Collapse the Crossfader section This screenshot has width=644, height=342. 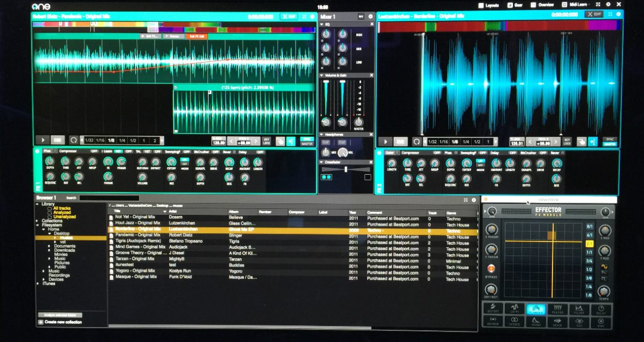[323, 162]
